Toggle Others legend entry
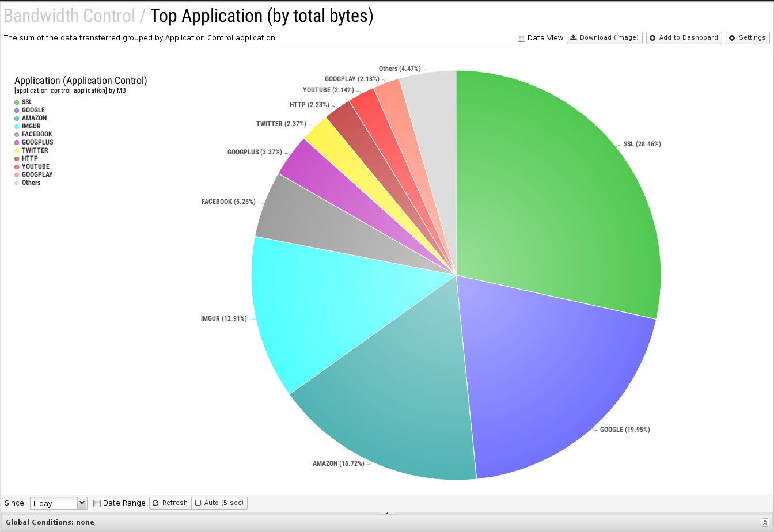Viewport: 774px width, 532px height. [x=28, y=183]
